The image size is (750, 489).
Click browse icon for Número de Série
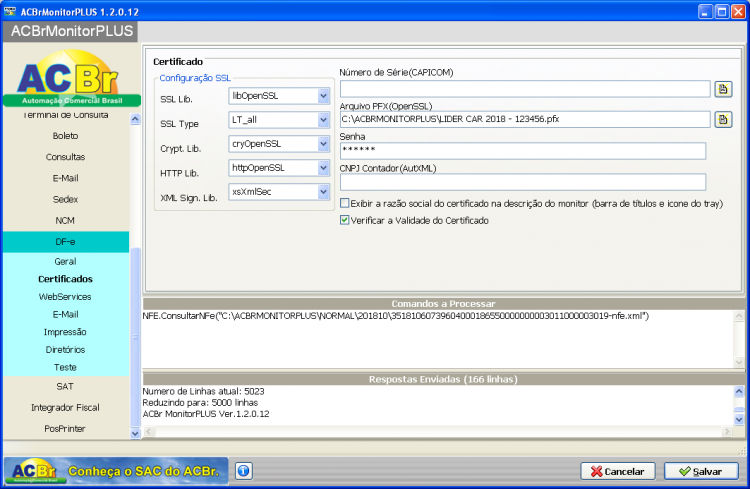pos(723,89)
